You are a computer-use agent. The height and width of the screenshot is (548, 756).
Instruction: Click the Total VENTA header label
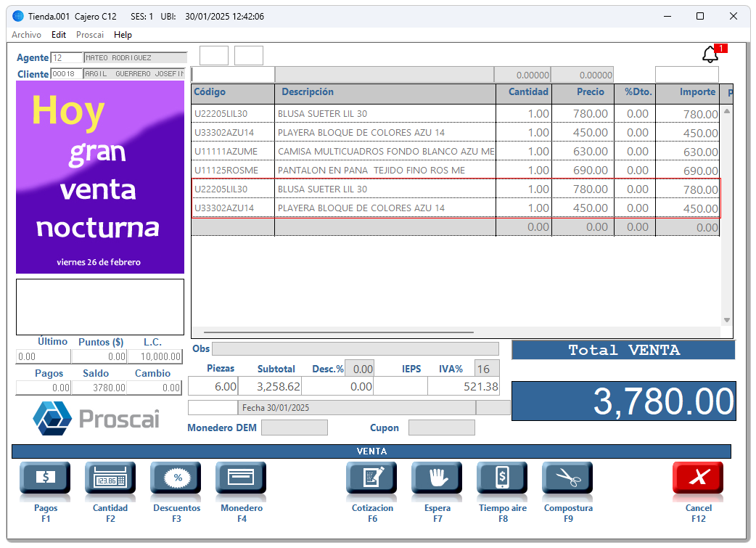pos(623,350)
